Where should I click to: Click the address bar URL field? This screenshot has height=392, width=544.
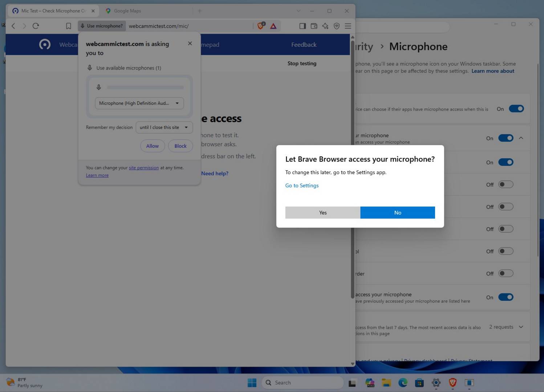(x=189, y=26)
